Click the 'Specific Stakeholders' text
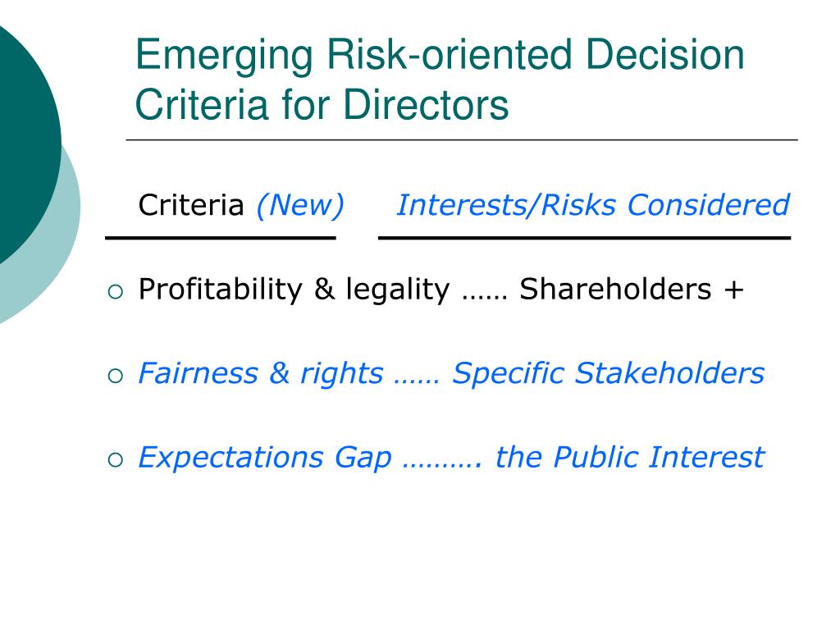This screenshot has width=840, height=630. coord(608,373)
